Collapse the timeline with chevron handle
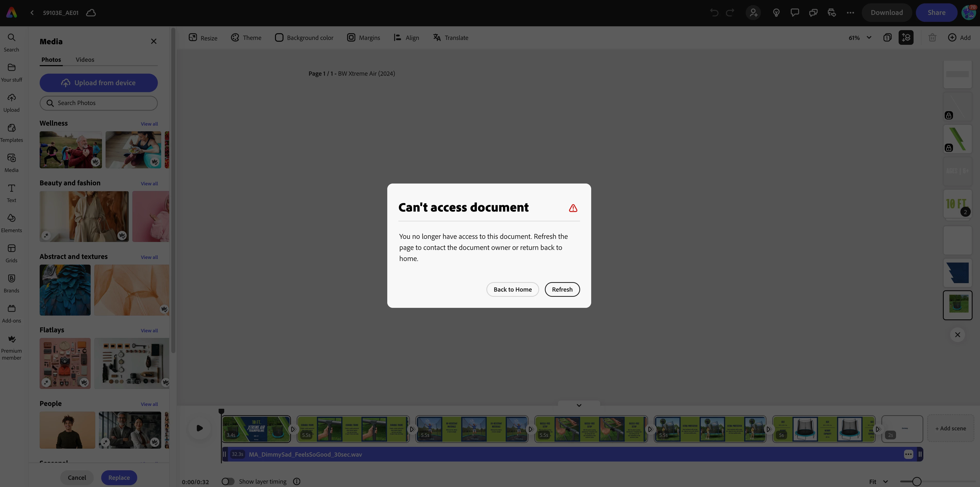 coord(579,405)
